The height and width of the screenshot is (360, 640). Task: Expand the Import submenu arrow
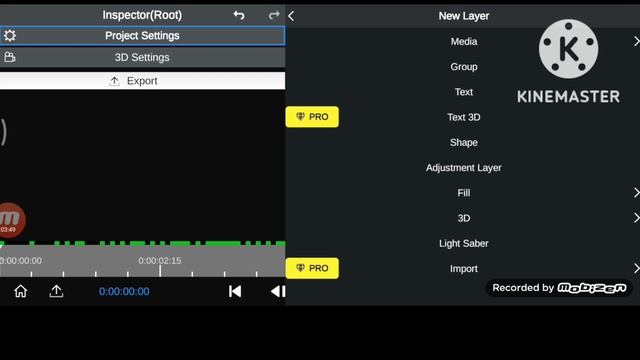[x=636, y=269]
